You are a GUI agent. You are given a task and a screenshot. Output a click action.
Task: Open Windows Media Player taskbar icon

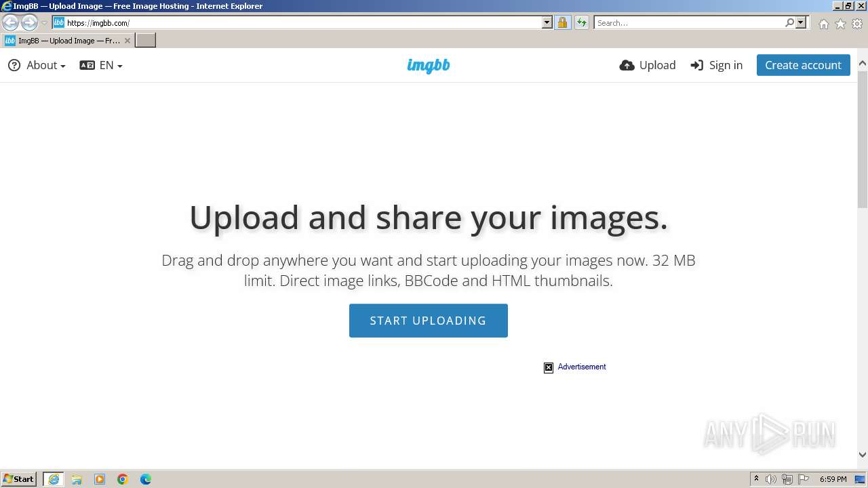tap(100, 479)
